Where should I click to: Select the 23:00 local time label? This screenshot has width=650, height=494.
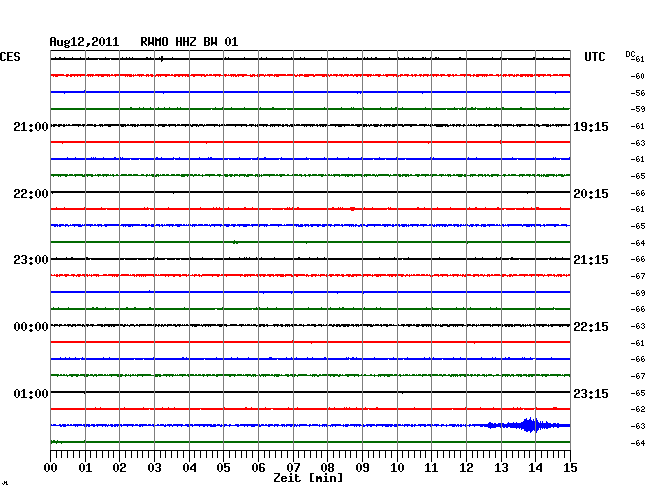pos(31,260)
